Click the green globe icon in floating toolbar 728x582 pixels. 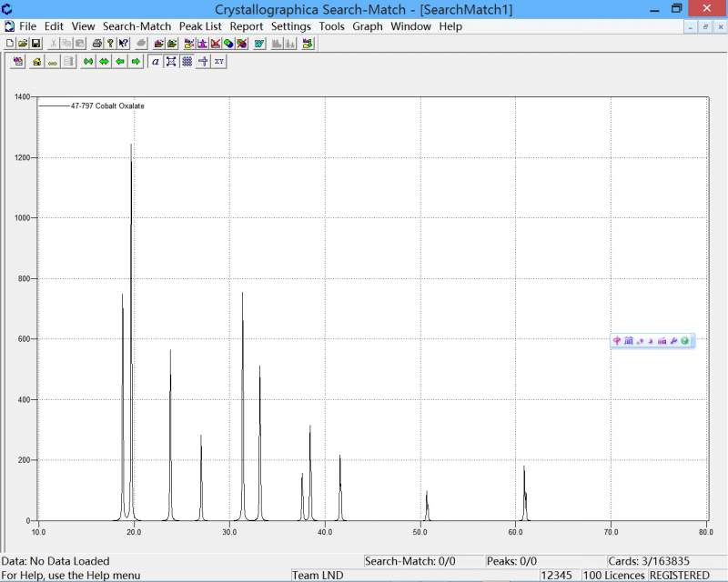[685, 341]
